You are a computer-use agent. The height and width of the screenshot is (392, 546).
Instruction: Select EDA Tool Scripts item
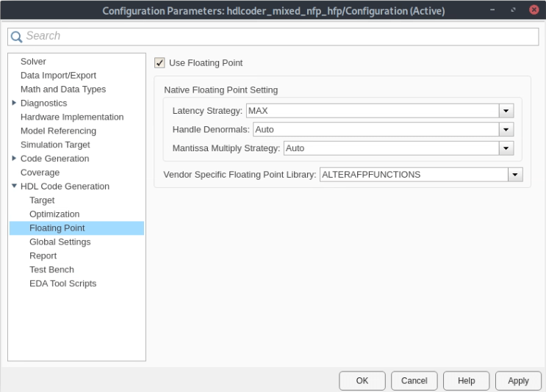coord(62,283)
